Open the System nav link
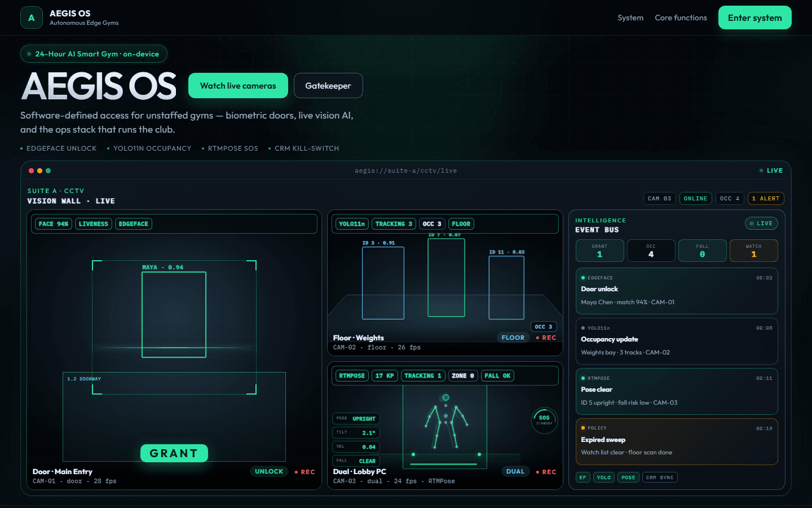 (630, 17)
